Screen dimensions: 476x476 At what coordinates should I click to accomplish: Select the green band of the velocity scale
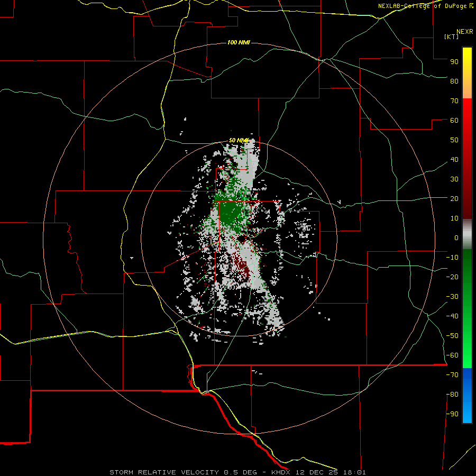(x=467, y=309)
